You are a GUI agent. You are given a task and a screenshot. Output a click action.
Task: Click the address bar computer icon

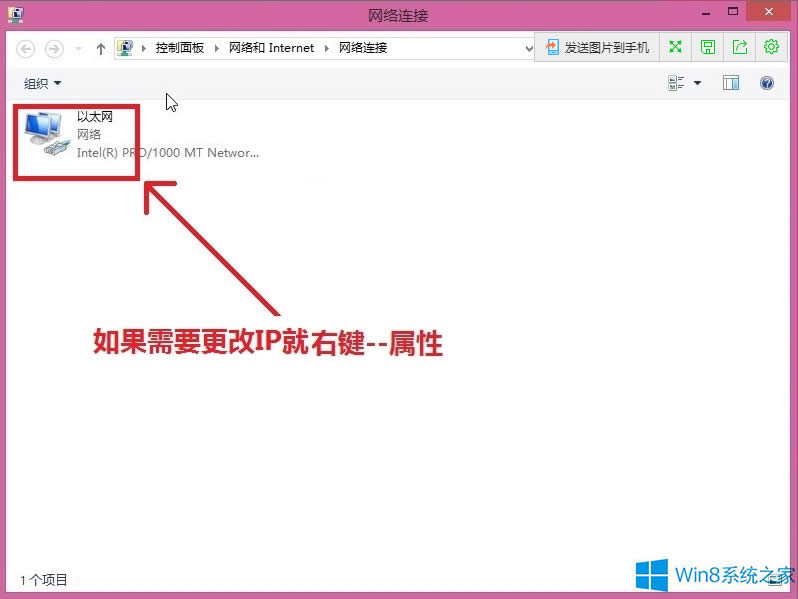(x=125, y=48)
